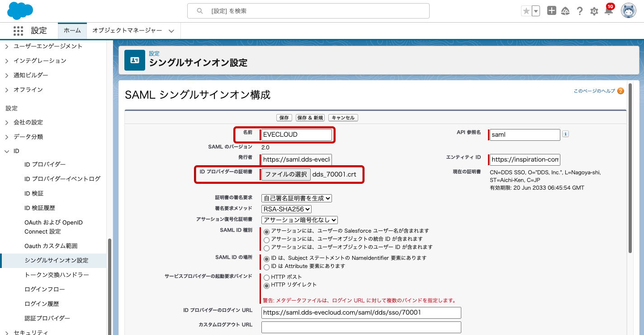
Task: Click the Salesforce cloud logo
Action: pos(20,11)
